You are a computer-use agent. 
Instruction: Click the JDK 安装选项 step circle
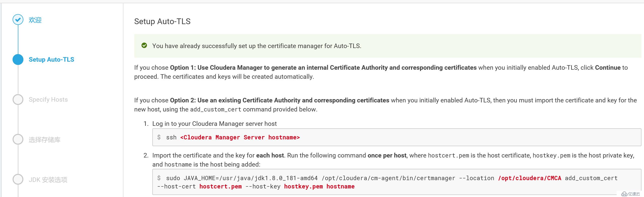click(18, 179)
